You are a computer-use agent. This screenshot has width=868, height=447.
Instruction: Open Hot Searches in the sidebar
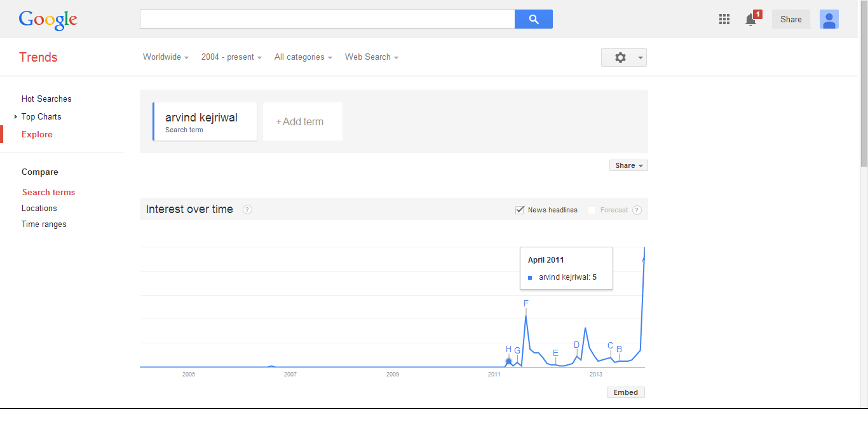pos(46,99)
